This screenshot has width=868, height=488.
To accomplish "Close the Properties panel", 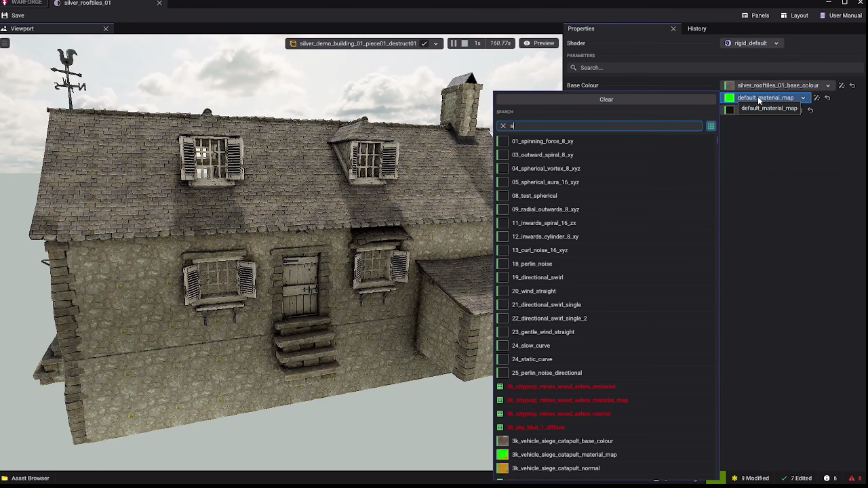I will coord(673,28).
